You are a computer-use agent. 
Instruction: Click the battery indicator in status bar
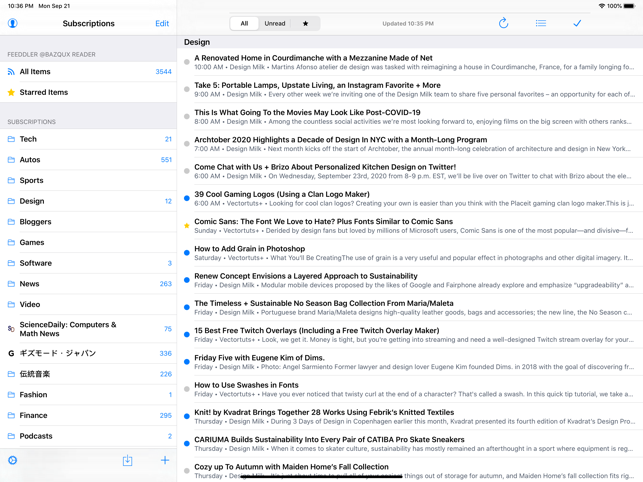629,6
